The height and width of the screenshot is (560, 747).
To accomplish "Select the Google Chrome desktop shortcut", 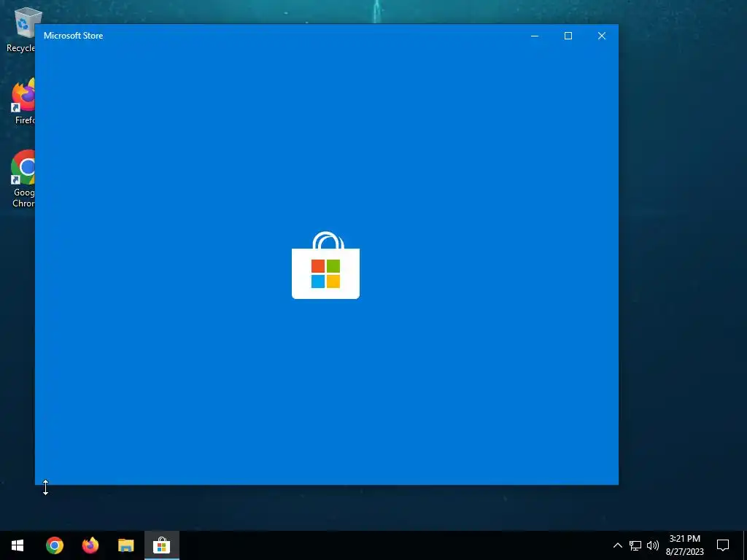I will 23,179.
